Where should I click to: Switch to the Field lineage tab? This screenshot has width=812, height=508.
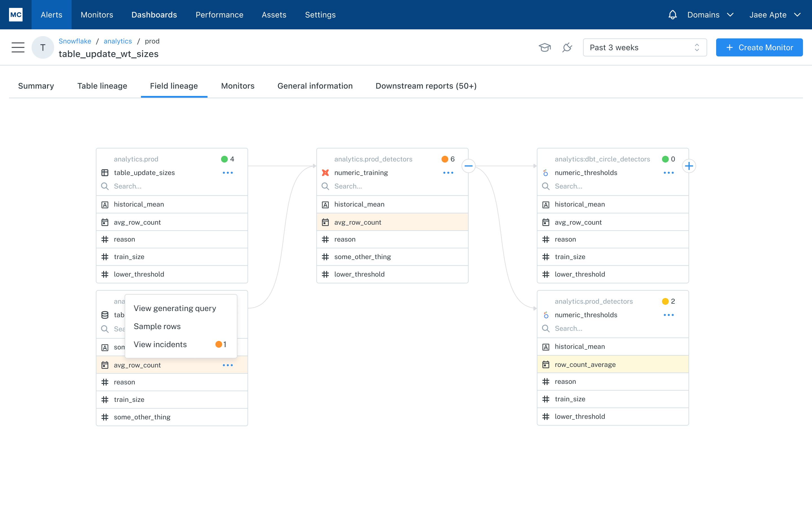tap(174, 86)
